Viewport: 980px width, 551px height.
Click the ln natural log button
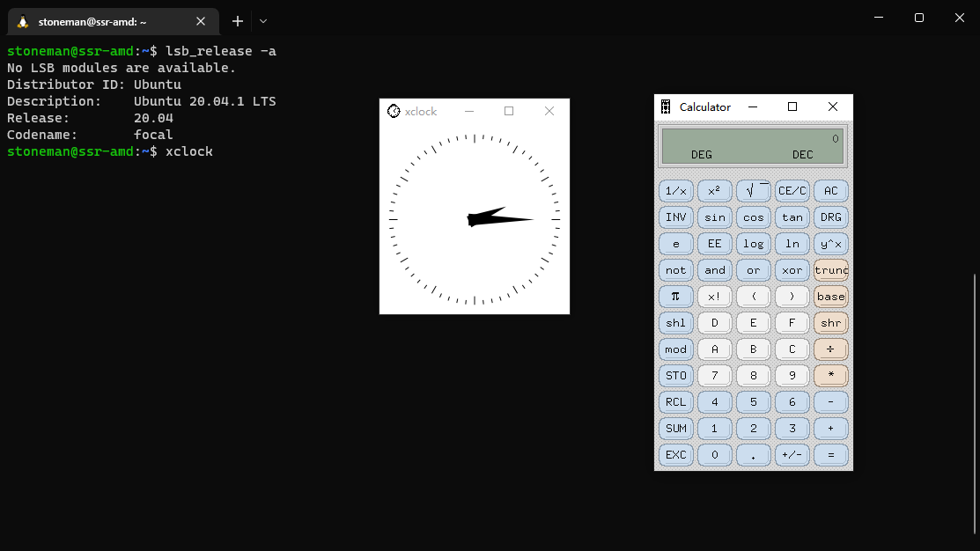click(792, 244)
